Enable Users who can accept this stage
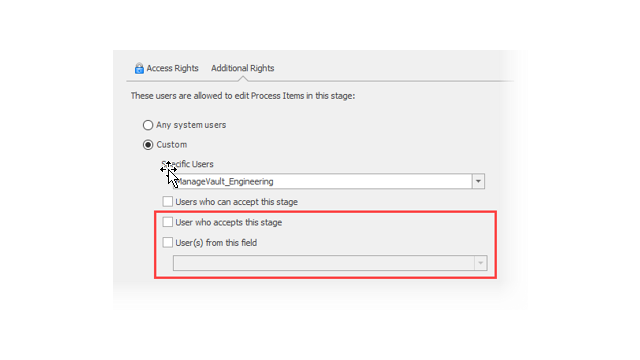Viewport: 640px width, 360px height. coord(167,202)
